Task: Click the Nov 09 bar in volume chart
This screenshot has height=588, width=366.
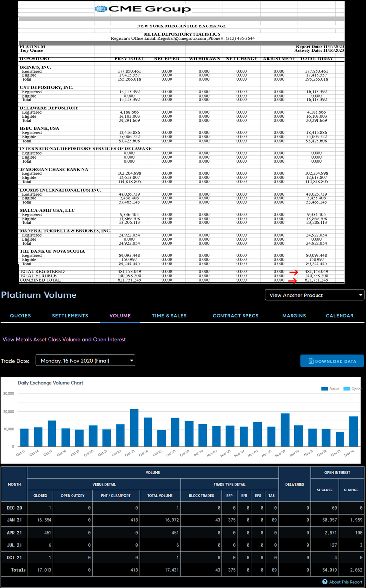Action: point(285,430)
